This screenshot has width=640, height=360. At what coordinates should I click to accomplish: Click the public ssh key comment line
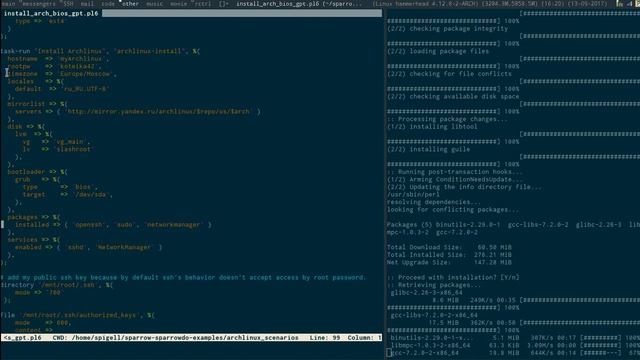point(183,278)
